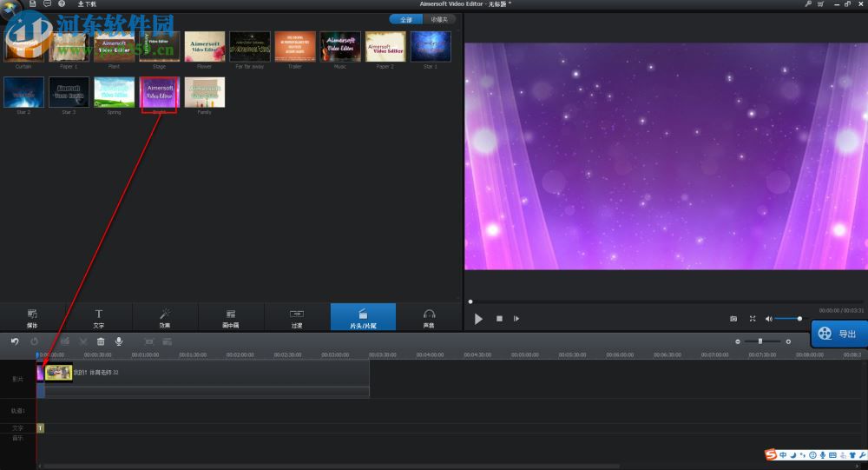Select the Star 1 intro template
Screen dimensions: 868x470
pyautogui.click(x=431, y=47)
